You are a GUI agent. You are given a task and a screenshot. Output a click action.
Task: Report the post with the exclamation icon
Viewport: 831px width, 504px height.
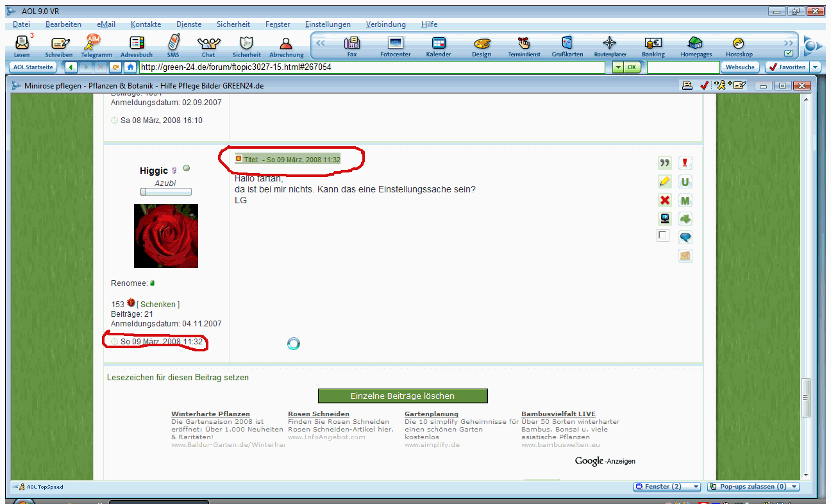tap(685, 164)
